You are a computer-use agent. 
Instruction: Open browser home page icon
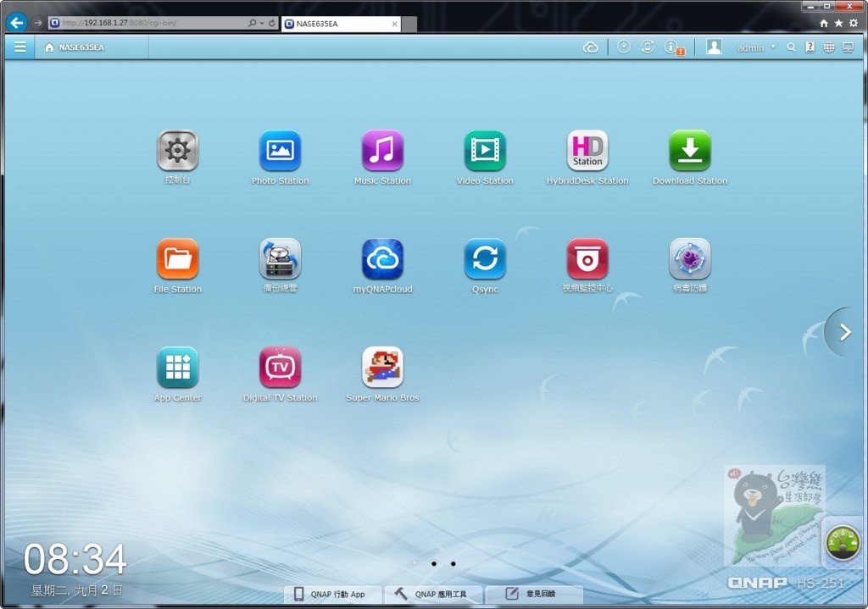[824, 23]
